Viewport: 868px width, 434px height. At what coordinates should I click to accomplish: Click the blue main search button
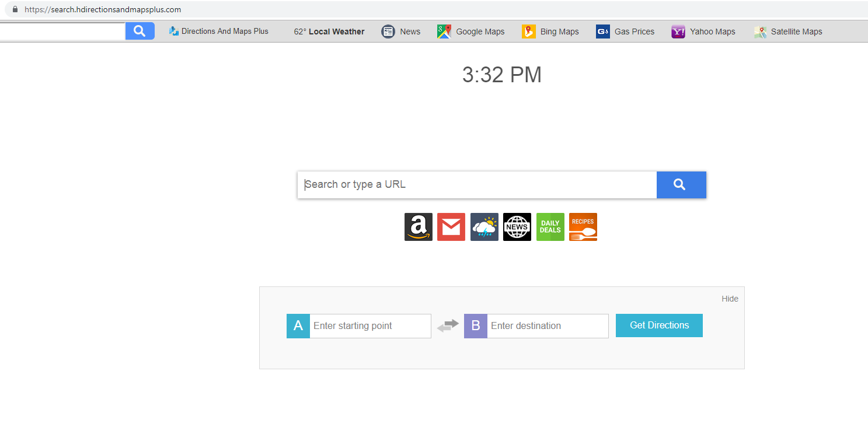pyautogui.click(x=681, y=185)
